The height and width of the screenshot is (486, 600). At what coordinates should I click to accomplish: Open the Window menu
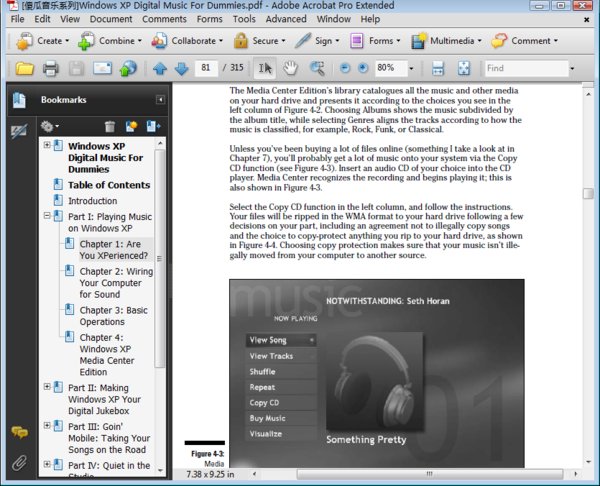(334, 19)
